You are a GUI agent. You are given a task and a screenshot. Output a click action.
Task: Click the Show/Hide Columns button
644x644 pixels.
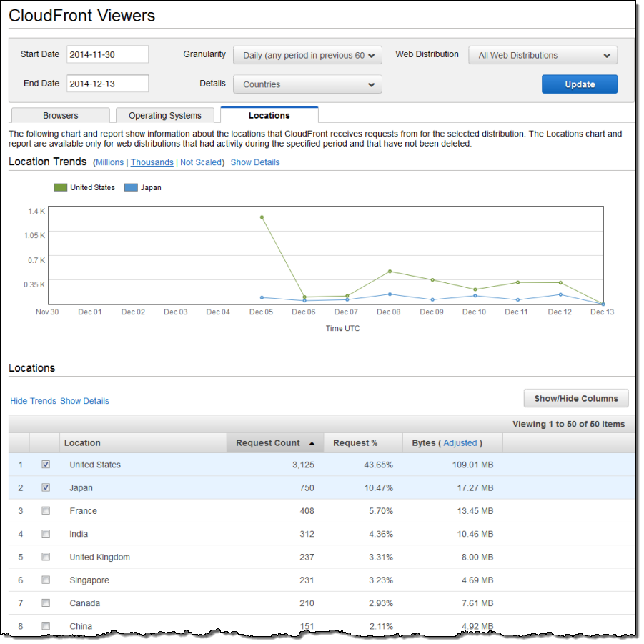(x=575, y=398)
